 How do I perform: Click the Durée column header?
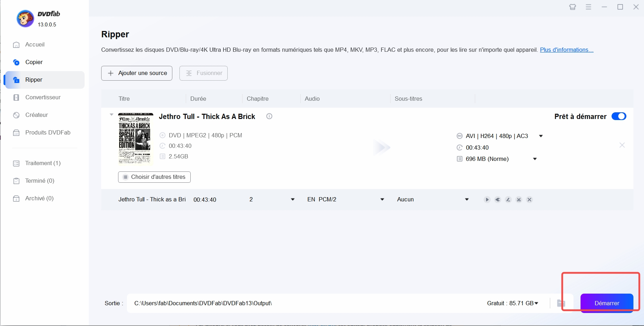[198, 99]
